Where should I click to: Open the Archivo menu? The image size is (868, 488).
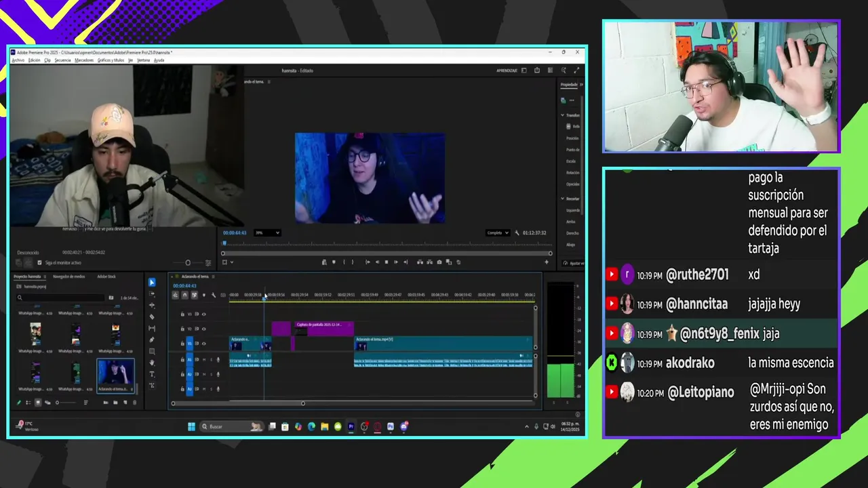tap(18, 60)
